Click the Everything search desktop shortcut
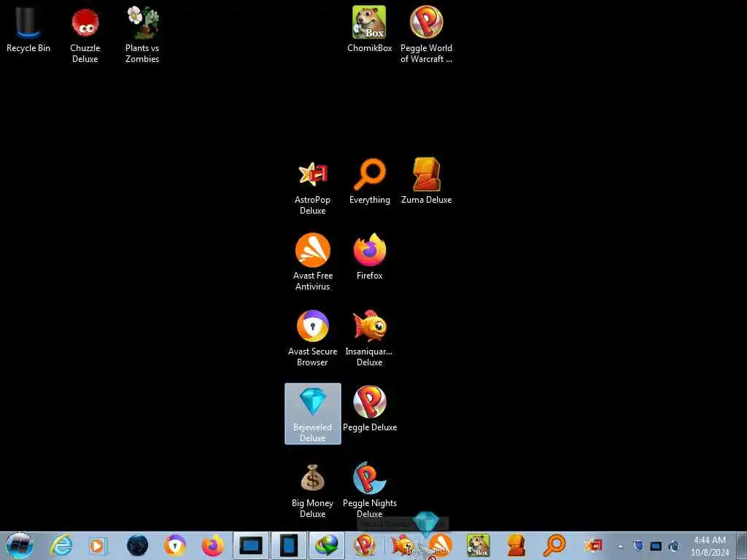This screenshot has width=747, height=560. (370, 182)
